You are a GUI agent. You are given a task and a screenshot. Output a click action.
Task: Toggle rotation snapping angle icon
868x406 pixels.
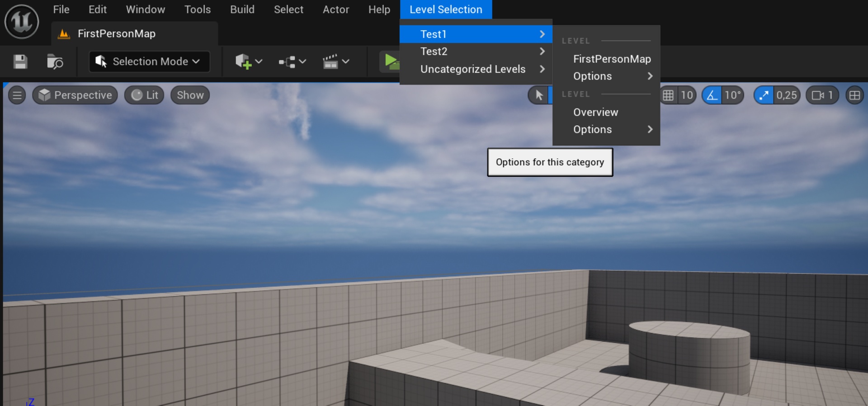click(x=712, y=95)
